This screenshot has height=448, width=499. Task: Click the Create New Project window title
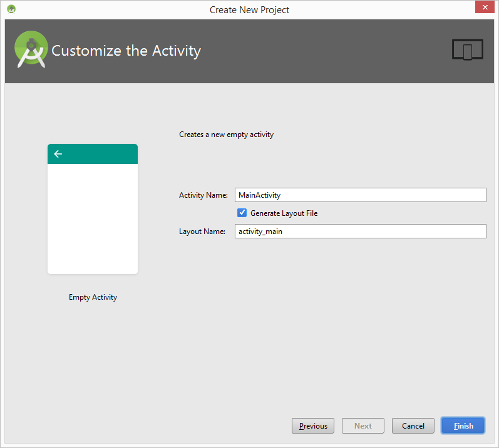[249, 9]
